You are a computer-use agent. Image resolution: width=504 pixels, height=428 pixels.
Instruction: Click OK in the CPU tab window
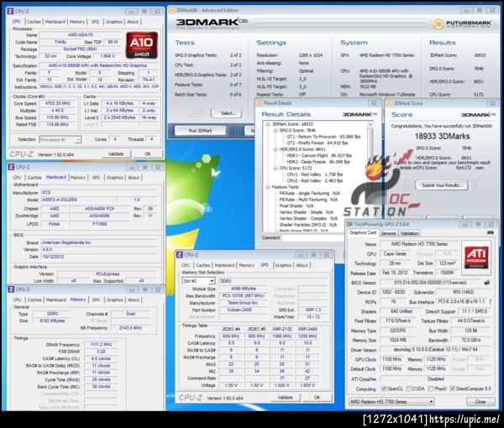pos(148,154)
